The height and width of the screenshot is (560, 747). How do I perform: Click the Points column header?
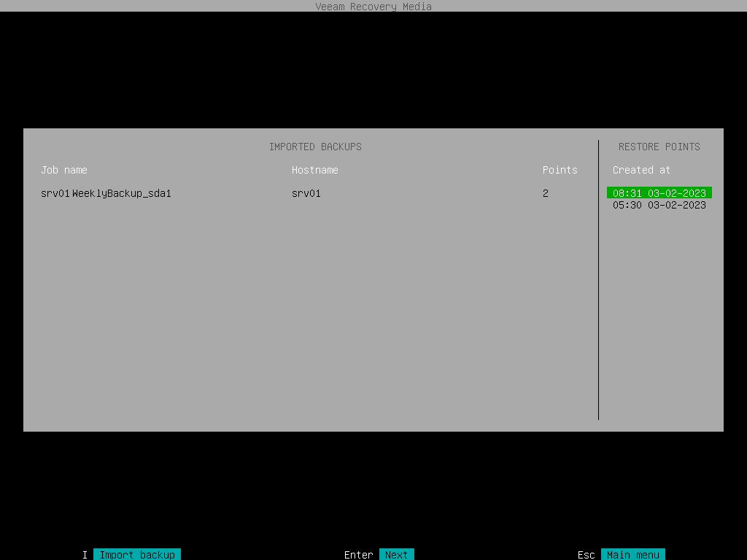pyautogui.click(x=560, y=170)
